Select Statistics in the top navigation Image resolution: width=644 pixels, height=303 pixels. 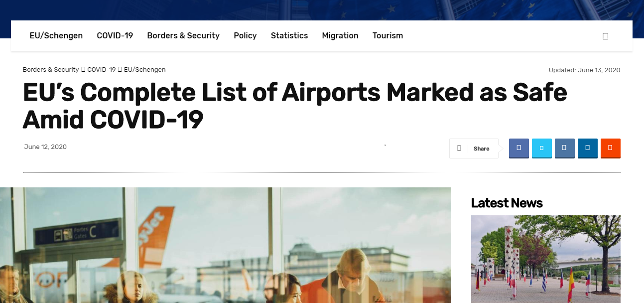pyautogui.click(x=289, y=36)
